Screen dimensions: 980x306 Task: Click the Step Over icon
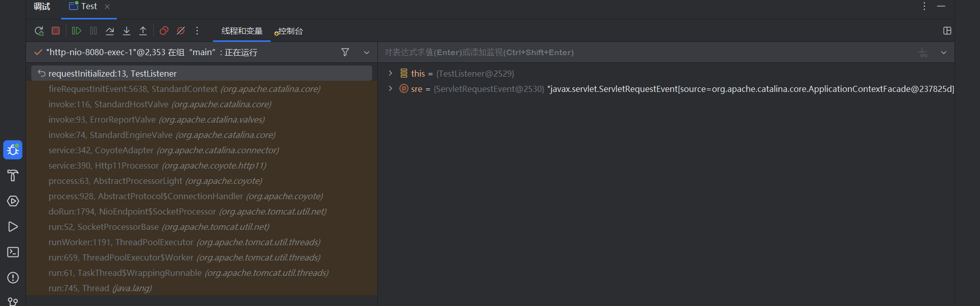110,31
